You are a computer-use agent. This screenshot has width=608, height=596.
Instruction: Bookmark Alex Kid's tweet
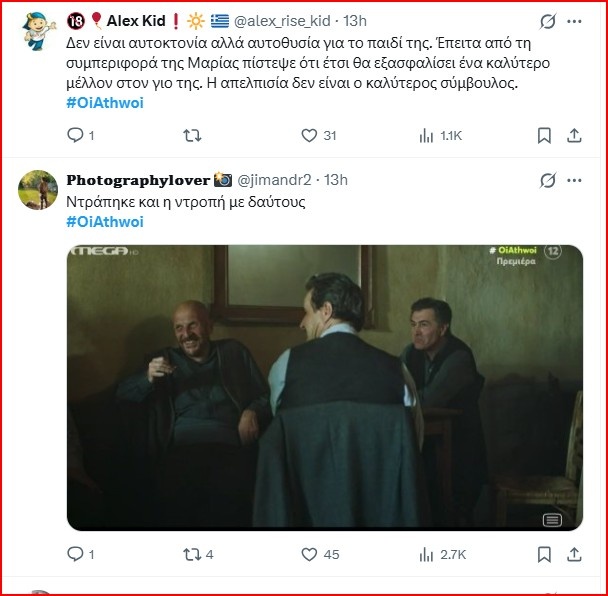coord(545,135)
